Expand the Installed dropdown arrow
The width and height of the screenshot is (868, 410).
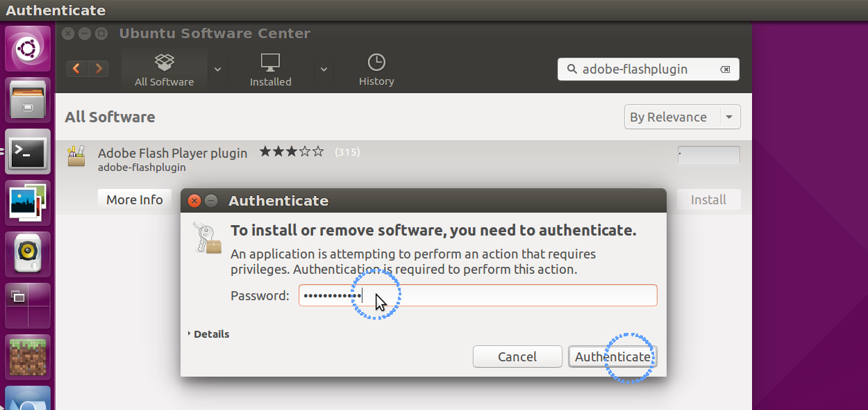pos(324,69)
